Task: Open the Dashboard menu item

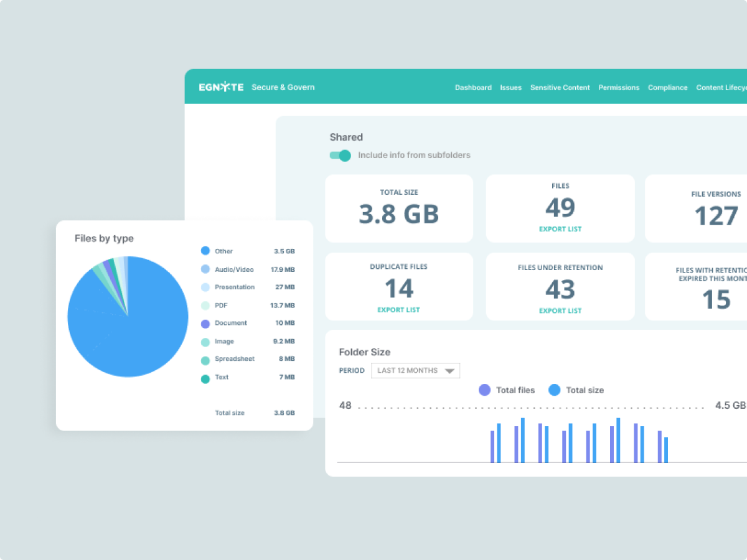Action: (x=473, y=88)
